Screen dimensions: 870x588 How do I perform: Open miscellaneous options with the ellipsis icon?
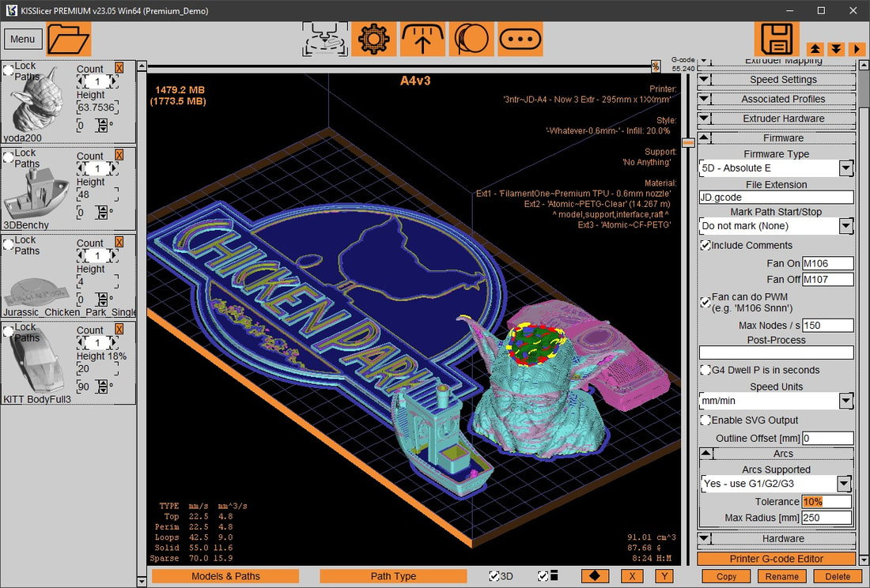(520, 38)
